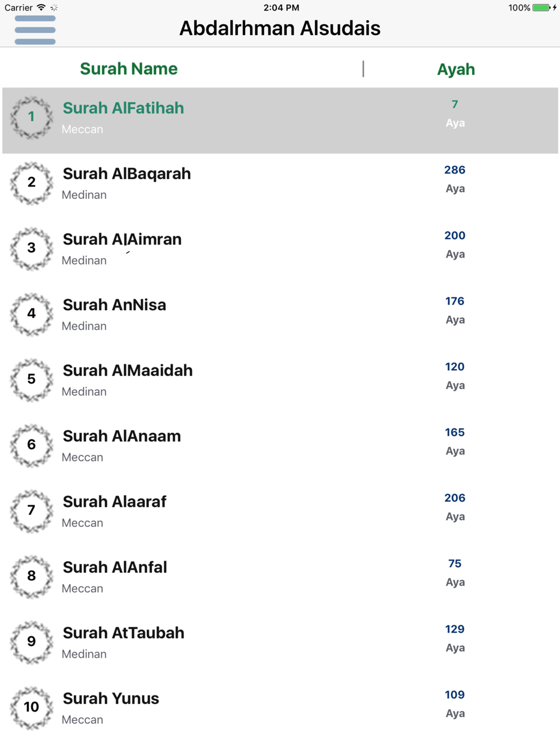This screenshot has height=747, width=560.
Task: Tap the number 8 wreath badge
Action: coord(31,576)
